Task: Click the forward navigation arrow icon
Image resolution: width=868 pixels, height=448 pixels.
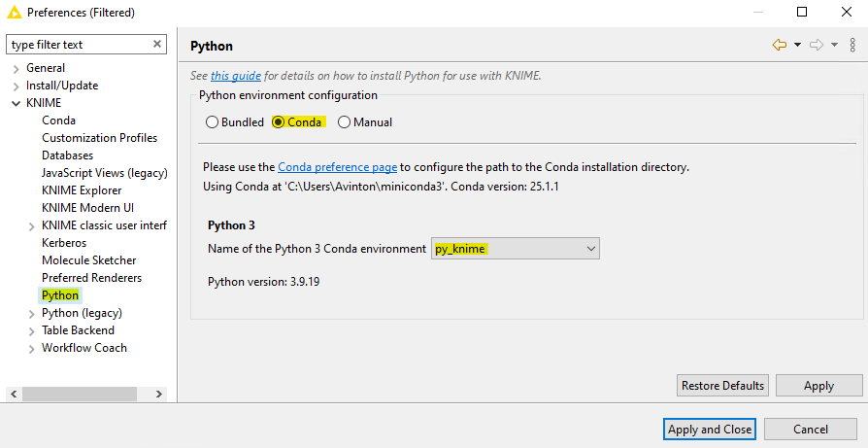Action: [x=817, y=45]
